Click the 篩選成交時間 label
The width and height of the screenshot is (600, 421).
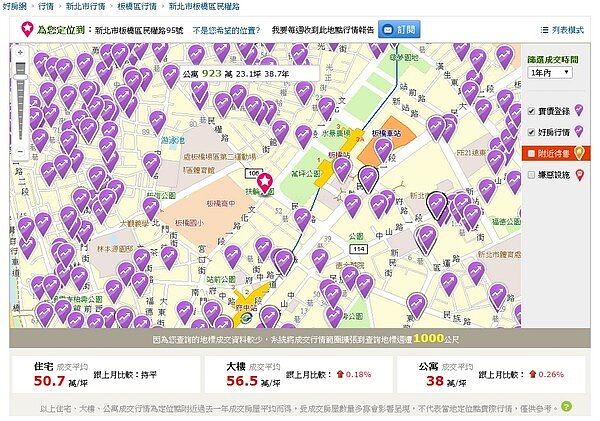pyautogui.click(x=553, y=60)
